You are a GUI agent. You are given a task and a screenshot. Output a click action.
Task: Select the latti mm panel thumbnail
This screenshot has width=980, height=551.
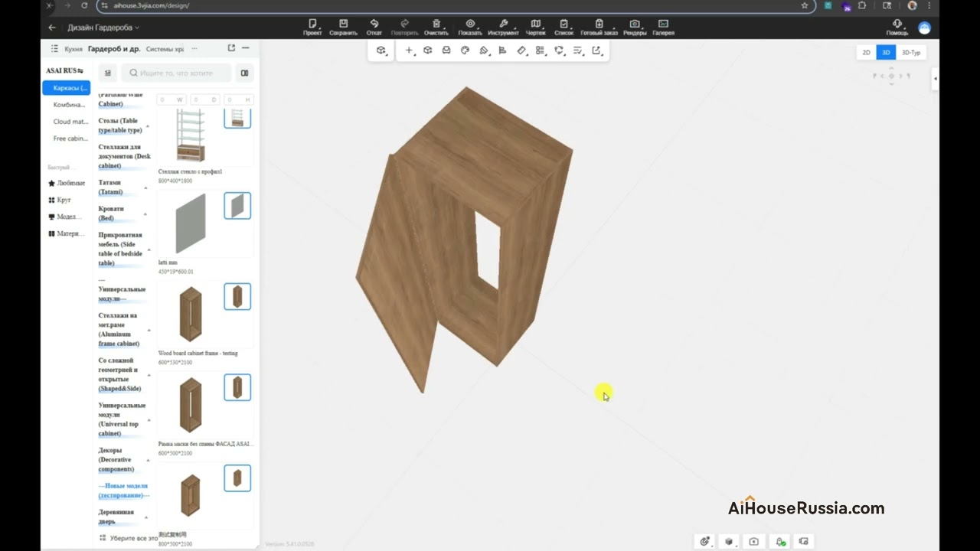pos(191,223)
